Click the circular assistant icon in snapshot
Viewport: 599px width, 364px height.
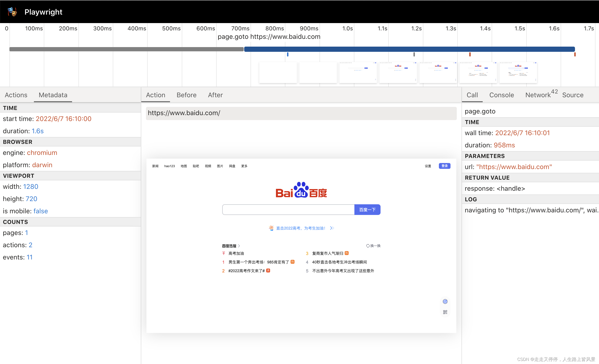[445, 302]
